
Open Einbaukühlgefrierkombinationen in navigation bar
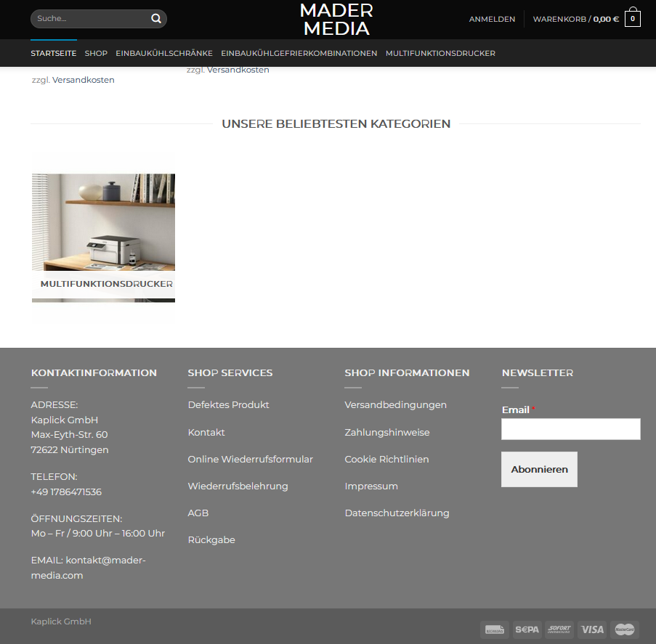point(299,53)
